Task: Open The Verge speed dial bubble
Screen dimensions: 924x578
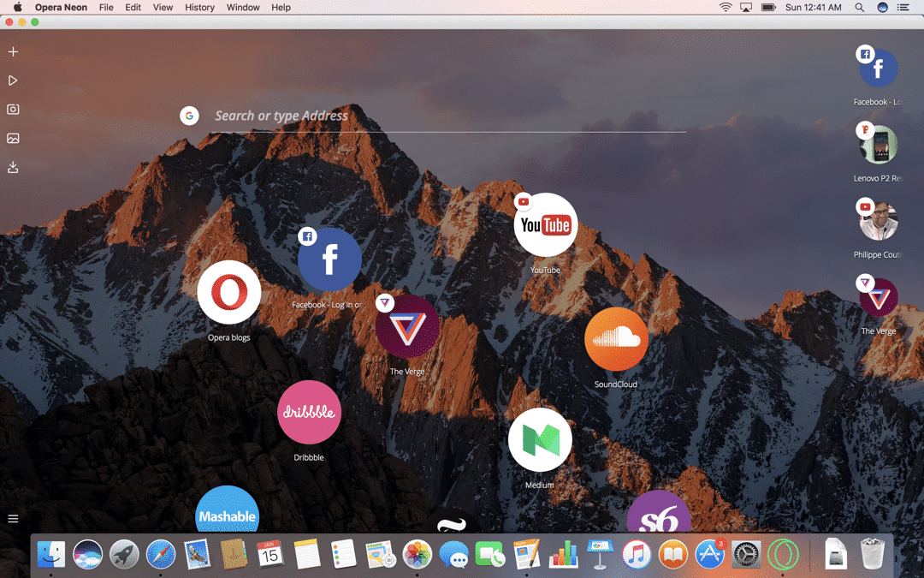Action: click(x=407, y=326)
